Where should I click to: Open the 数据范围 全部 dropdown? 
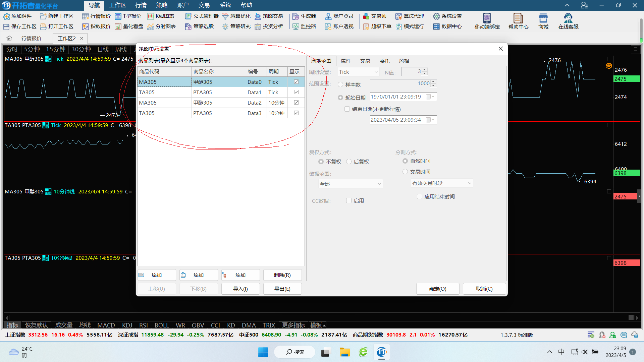pos(379,184)
